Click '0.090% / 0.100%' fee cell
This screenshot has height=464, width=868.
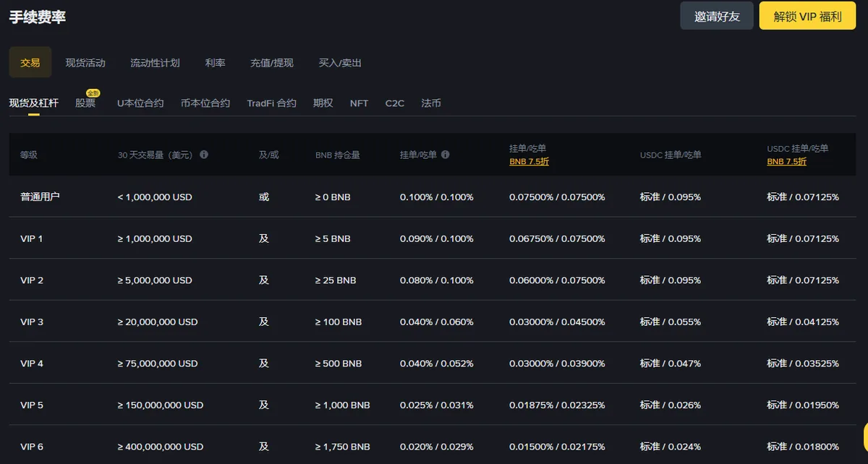pyautogui.click(x=437, y=239)
